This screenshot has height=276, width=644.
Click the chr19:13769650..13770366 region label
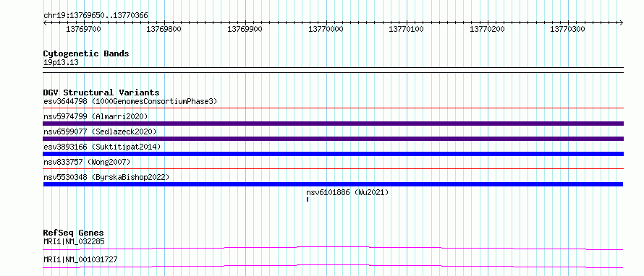(96, 16)
